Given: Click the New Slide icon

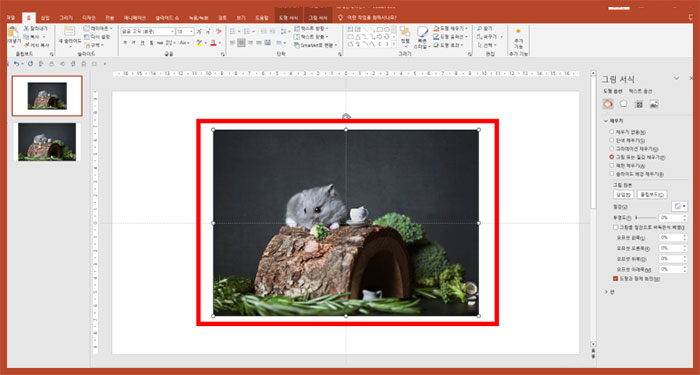Looking at the screenshot, I should point(69,31).
